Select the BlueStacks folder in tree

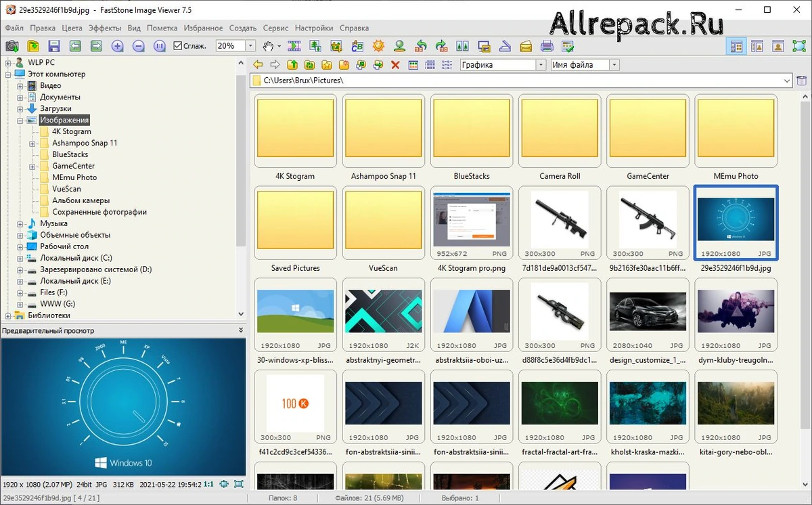[x=70, y=154]
